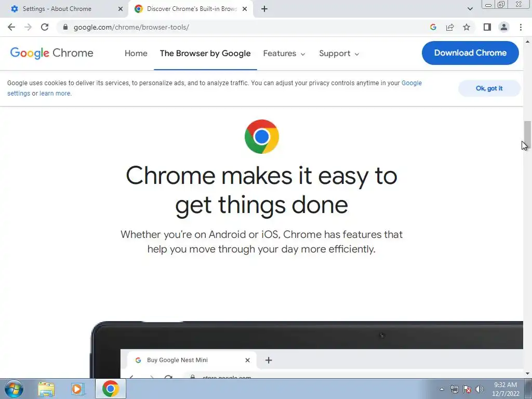Expand the Support dropdown menu
Image resolution: width=532 pixels, height=399 pixels.
pyautogui.click(x=339, y=54)
